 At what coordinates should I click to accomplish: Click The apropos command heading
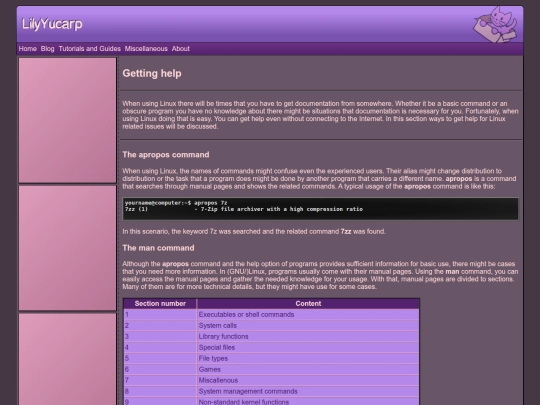(166, 155)
